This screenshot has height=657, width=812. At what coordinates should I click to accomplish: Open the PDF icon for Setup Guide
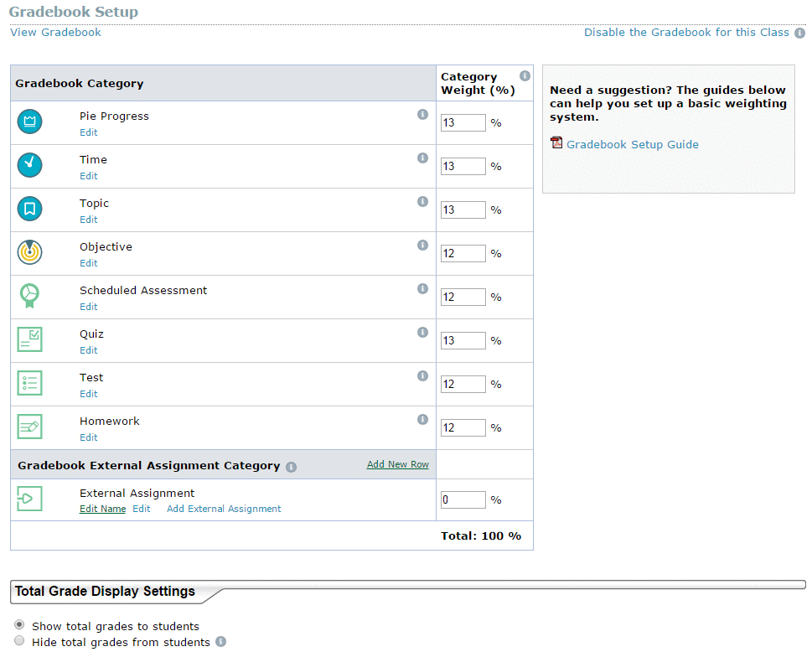click(x=556, y=142)
